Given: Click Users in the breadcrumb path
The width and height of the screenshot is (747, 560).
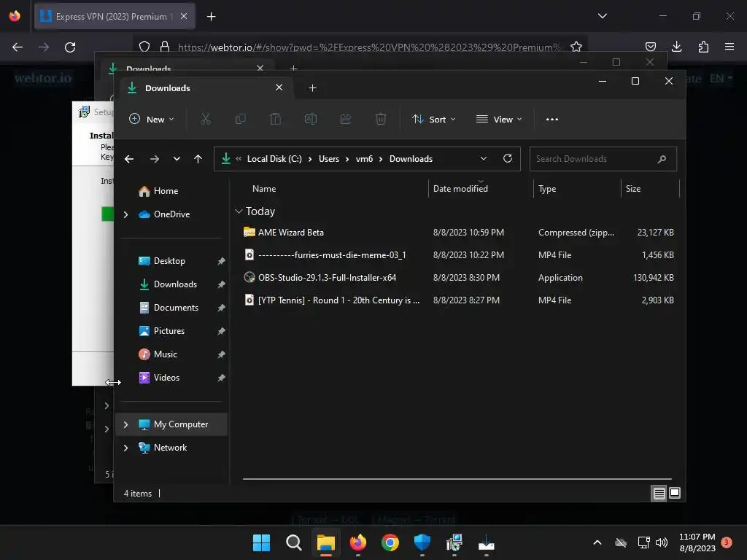Looking at the screenshot, I should [x=329, y=159].
